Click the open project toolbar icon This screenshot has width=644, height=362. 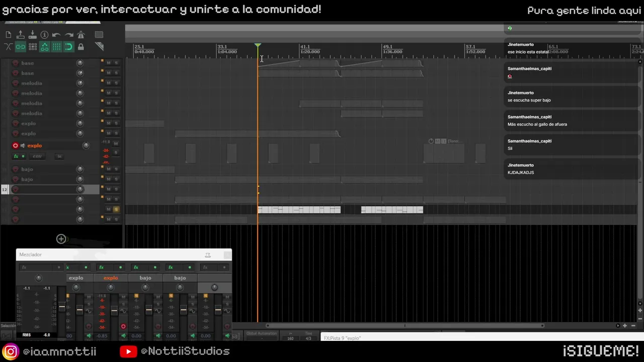(20, 35)
